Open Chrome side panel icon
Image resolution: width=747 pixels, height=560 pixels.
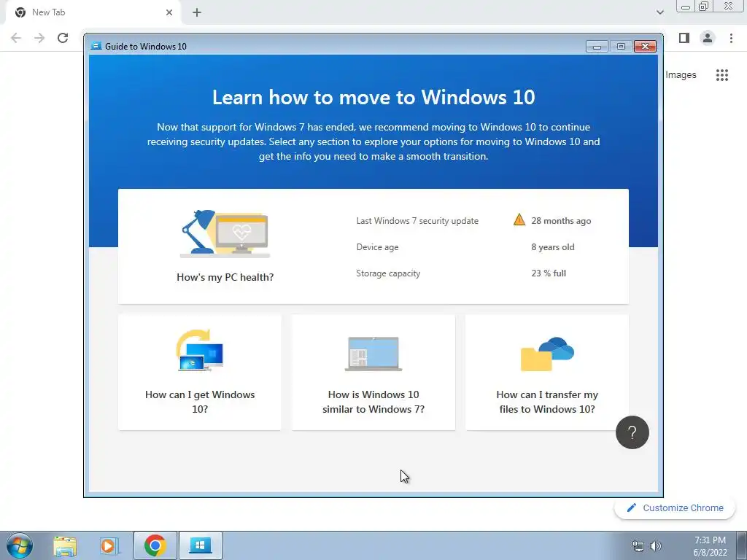pyautogui.click(x=684, y=38)
